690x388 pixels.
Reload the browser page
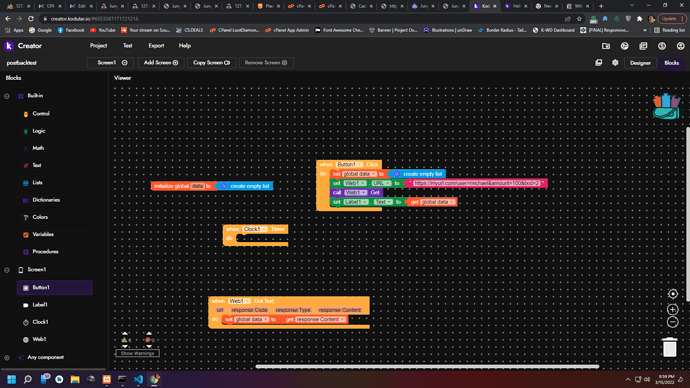31,19
